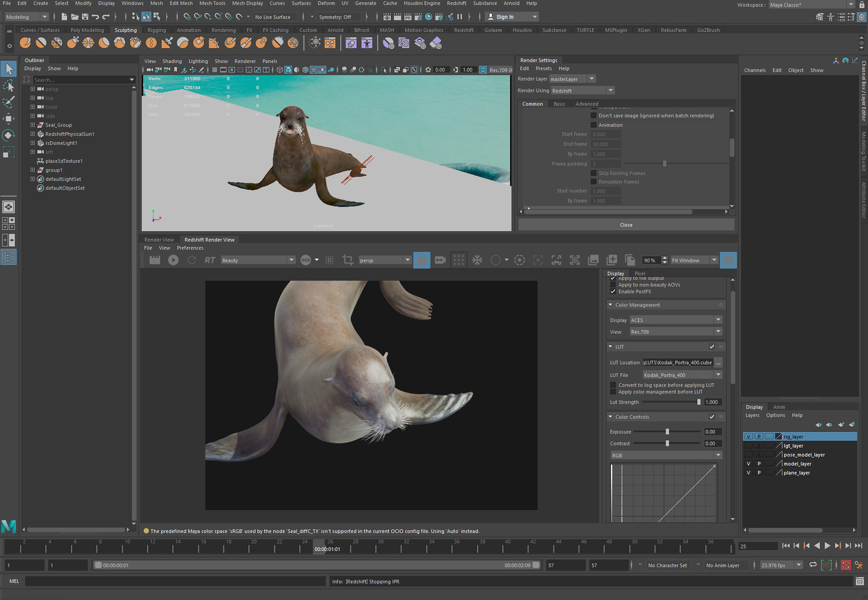Toggle visibility V of model_layer

point(749,464)
